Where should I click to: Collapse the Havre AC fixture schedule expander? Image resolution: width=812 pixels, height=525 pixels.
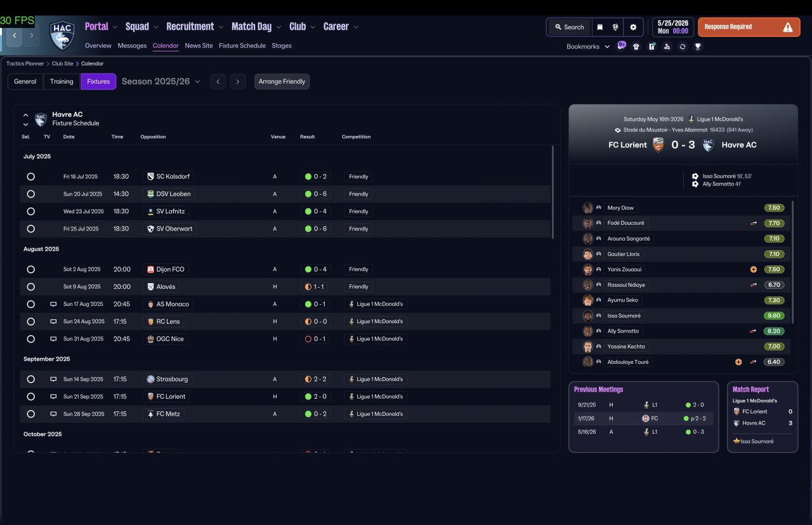coord(25,116)
